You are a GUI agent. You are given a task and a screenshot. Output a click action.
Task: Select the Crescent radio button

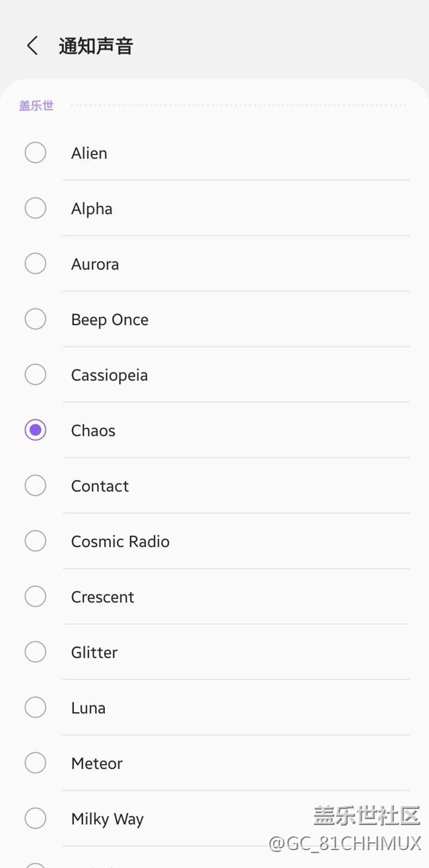coord(35,597)
